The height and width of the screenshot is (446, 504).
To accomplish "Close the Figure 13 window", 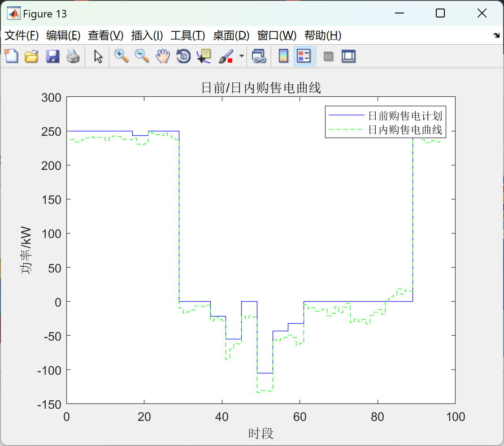I will pos(482,13).
